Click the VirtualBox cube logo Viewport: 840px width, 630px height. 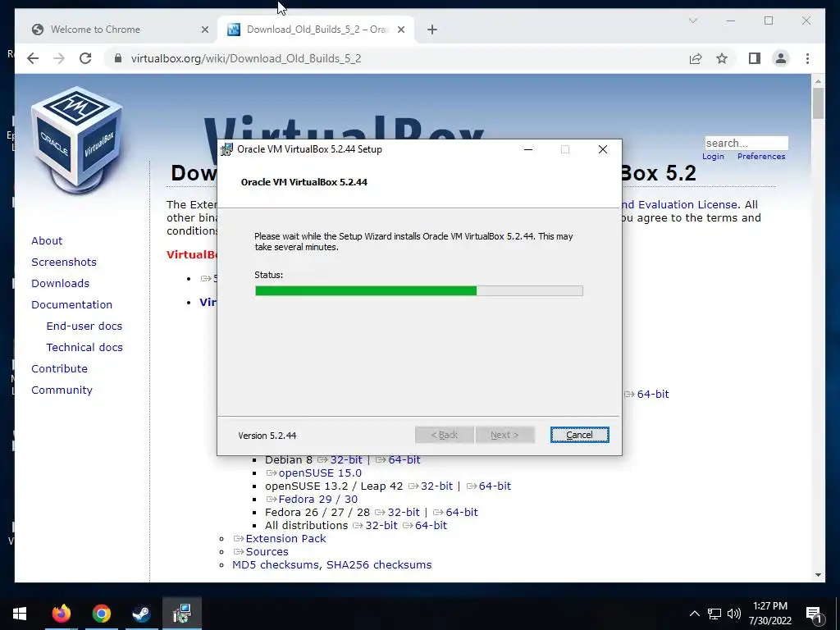77,139
